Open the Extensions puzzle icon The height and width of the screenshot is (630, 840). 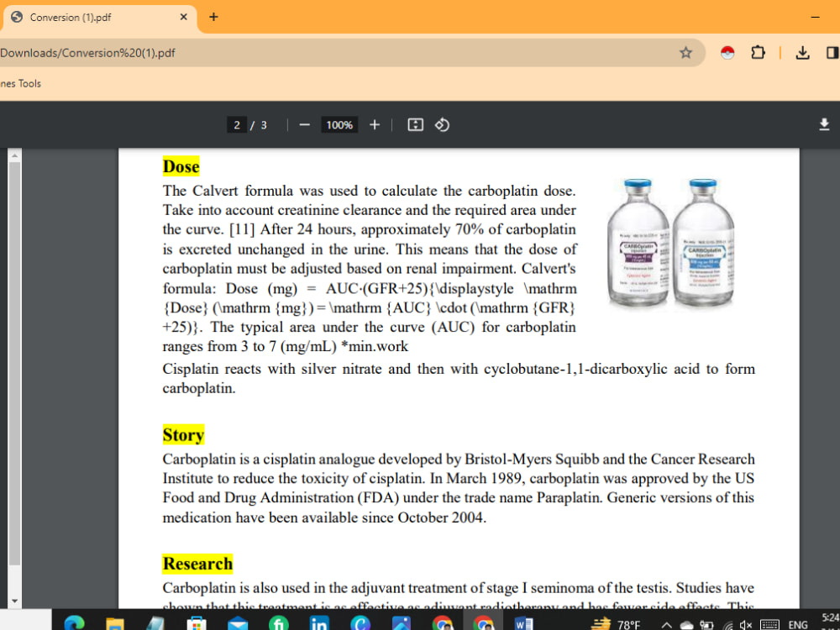[758, 52]
